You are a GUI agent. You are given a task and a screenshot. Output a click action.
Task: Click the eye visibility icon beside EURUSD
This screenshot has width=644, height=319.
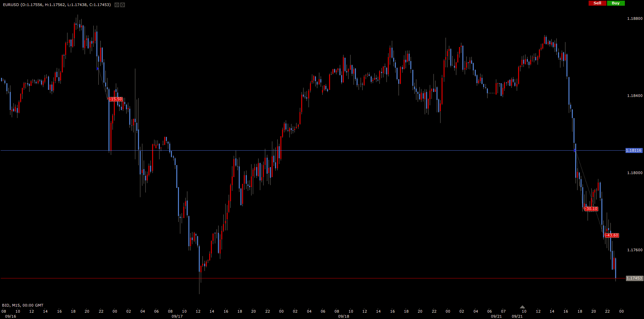click(x=117, y=5)
